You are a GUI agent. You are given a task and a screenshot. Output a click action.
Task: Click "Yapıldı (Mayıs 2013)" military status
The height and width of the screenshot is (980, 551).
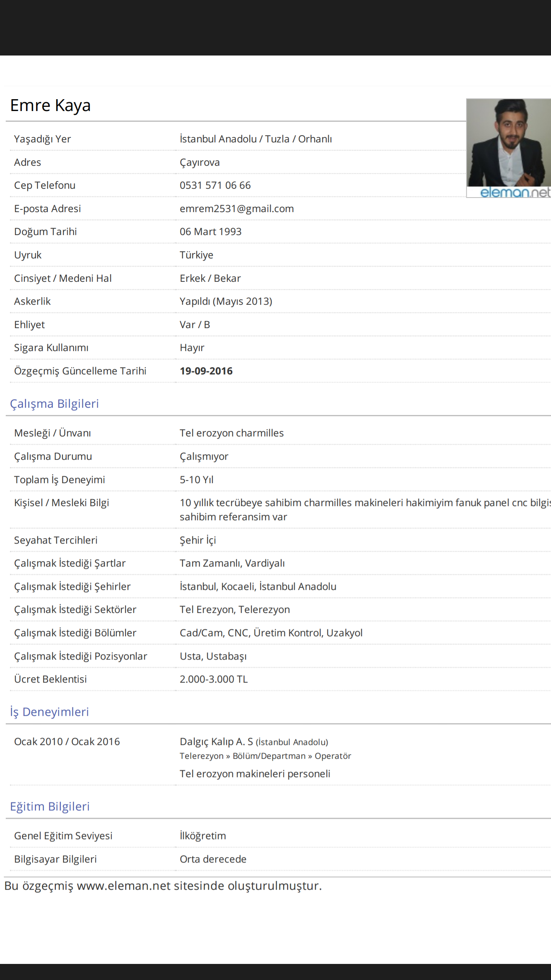click(x=226, y=301)
